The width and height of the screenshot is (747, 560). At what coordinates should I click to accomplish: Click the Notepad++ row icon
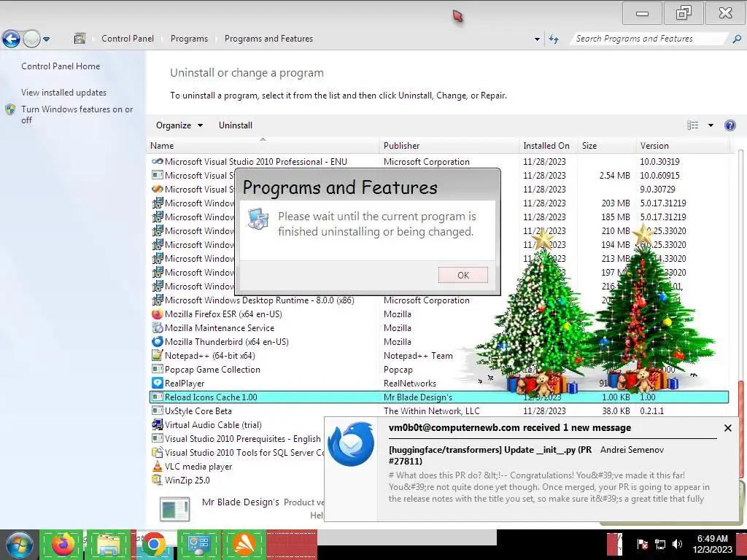click(x=158, y=356)
